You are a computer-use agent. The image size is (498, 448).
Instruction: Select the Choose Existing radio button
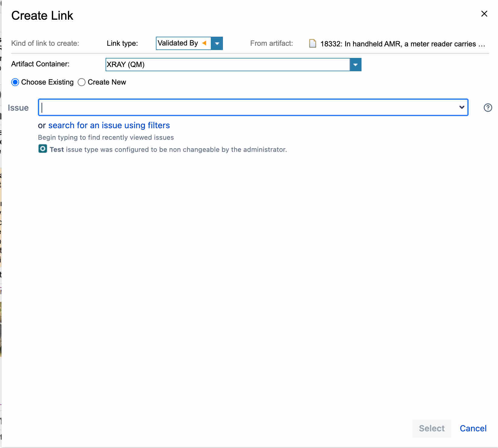tap(15, 82)
